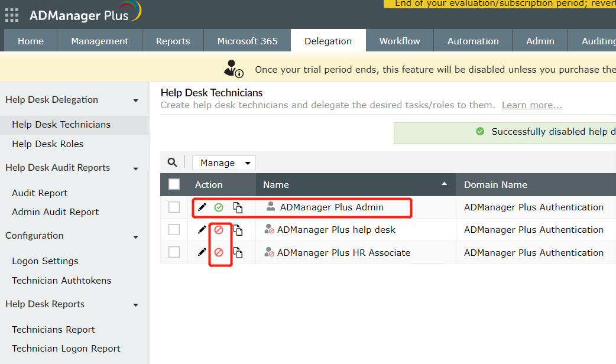The height and width of the screenshot is (364, 616).
Task: Tick the select-all checkbox in table header
Action: tap(174, 184)
